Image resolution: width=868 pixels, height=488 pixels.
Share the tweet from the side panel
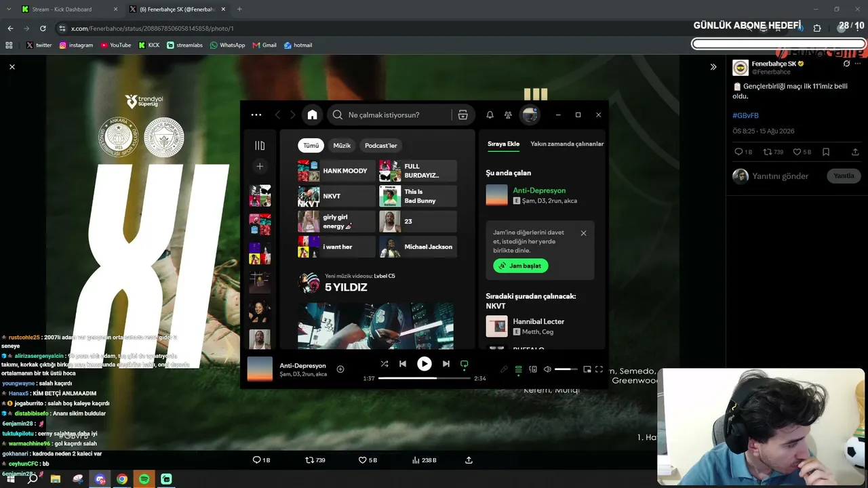coord(855,152)
